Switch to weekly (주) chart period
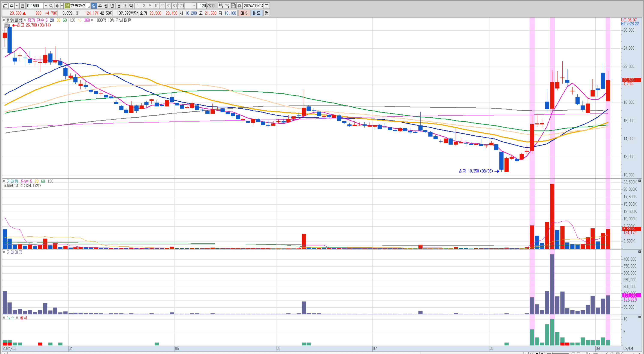Screen dimensions: 644x354 pos(100,6)
